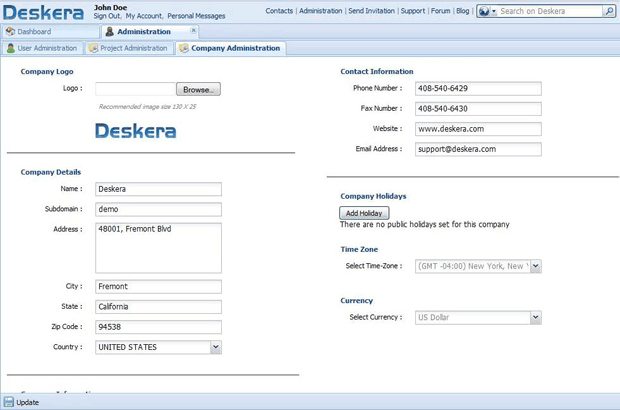Click the Fax Number field
This screenshot has width=620, height=410.
[478, 109]
